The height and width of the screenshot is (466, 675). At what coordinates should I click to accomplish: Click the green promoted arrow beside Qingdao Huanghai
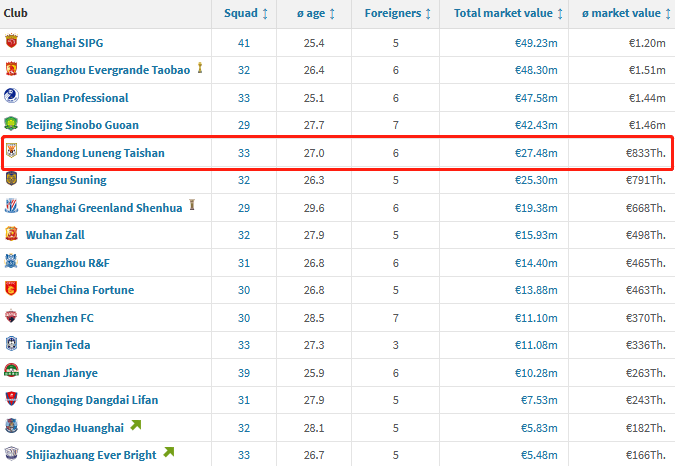pyautogui.click(x=136, y=427)
